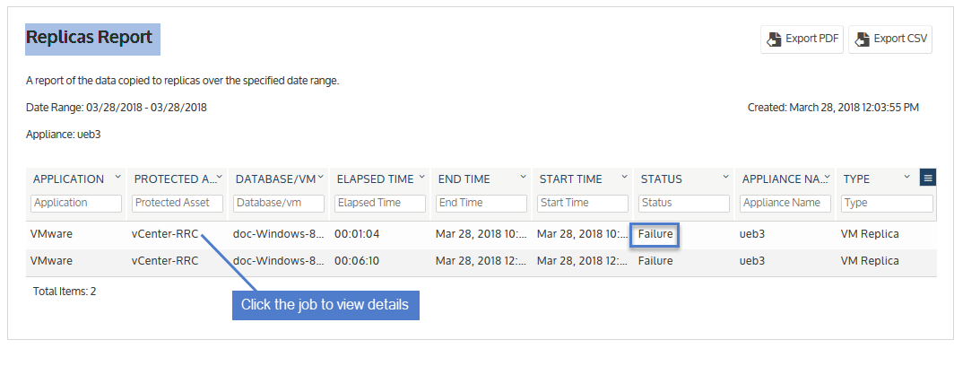Select the job with elapsed time 00:01:04
This screenshot has height=366, width=980.
(481, 235)
